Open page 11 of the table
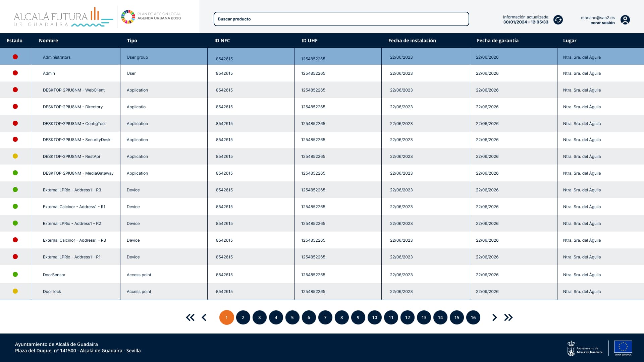This screenshot has width=644, height=362. click(x=391, y=317)
